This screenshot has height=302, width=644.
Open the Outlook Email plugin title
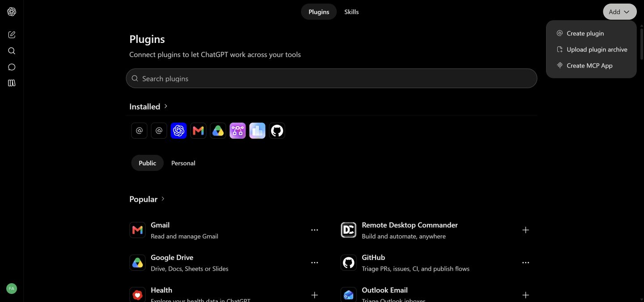point(385,290)
